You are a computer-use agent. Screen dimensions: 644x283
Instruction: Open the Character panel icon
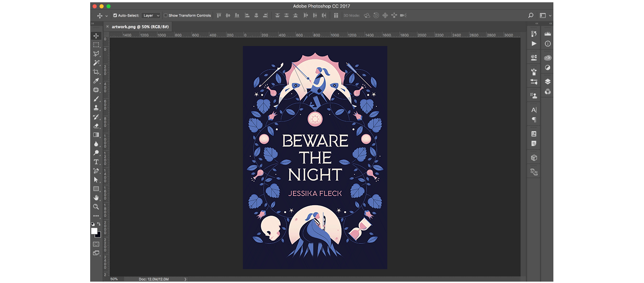(x=534, y=110)
